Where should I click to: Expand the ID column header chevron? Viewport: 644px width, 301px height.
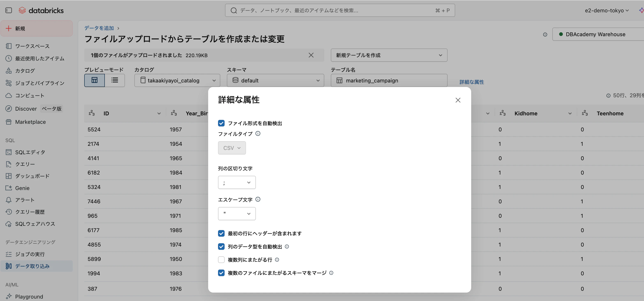(159, 113)
